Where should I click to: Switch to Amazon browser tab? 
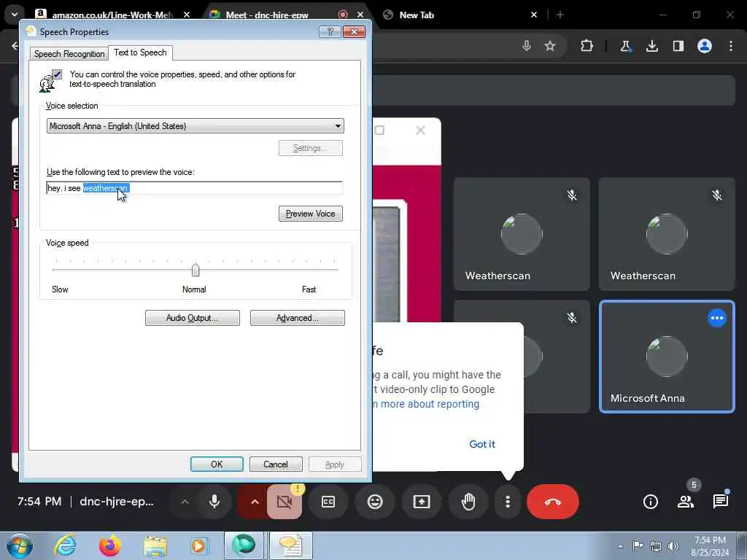112,15
